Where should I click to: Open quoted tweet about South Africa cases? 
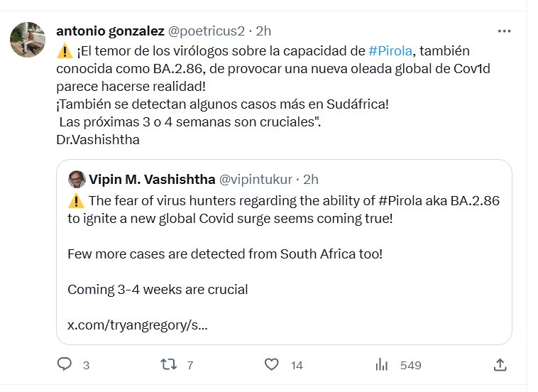point(284,254)
